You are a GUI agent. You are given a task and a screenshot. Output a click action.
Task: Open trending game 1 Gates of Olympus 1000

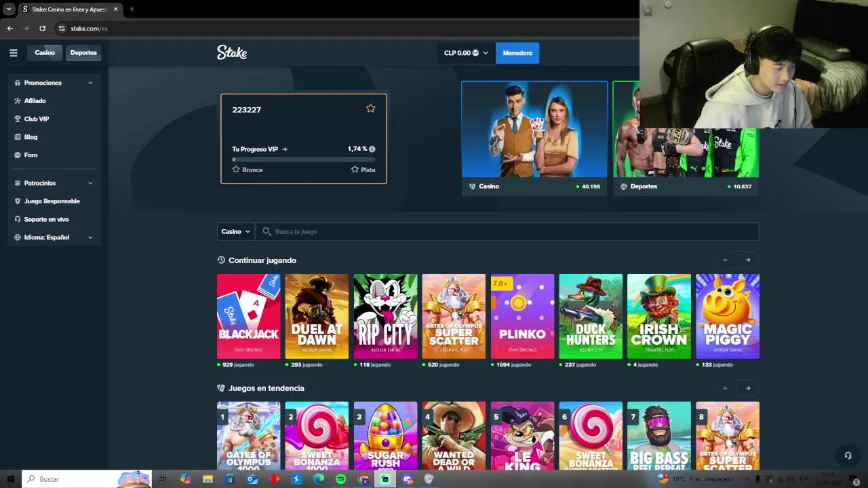click(x=248, y=436)
